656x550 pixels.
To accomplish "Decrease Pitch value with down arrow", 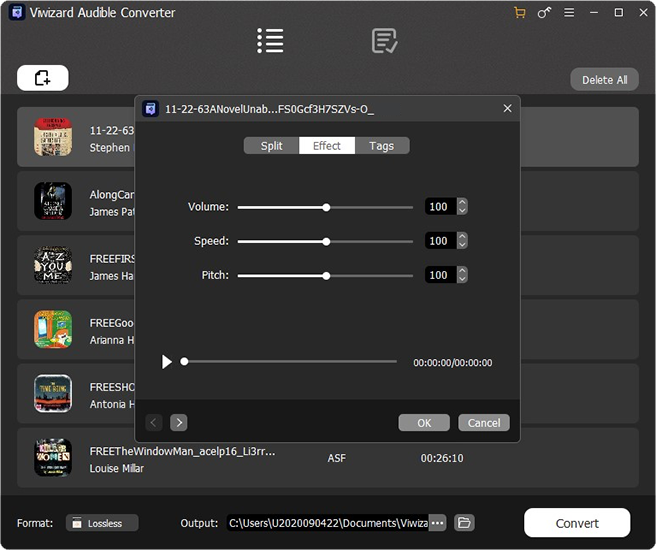I will point(462,279).
